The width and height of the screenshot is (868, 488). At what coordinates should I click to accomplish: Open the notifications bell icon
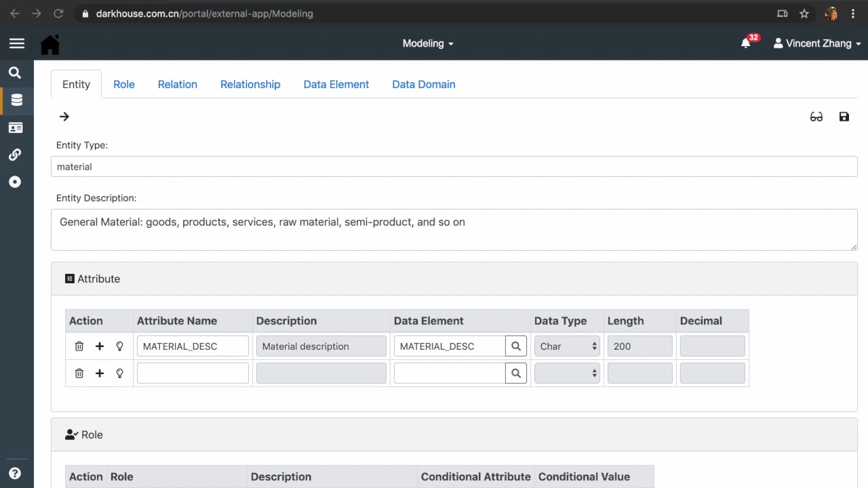(746, 43)
